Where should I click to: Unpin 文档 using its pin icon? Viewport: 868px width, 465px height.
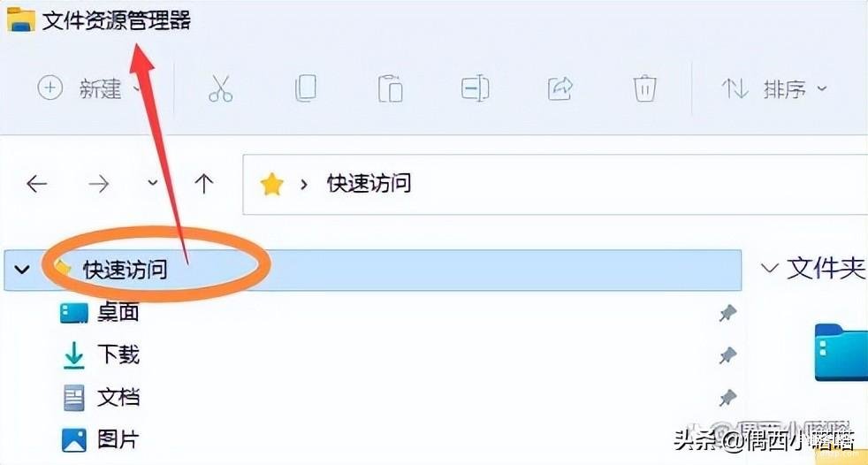(727, 398)
